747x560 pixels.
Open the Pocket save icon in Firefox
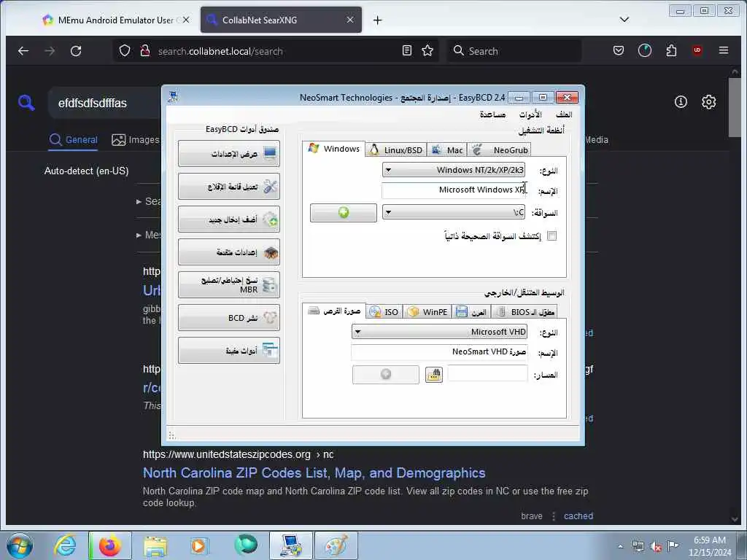click(x=619, y=50)
